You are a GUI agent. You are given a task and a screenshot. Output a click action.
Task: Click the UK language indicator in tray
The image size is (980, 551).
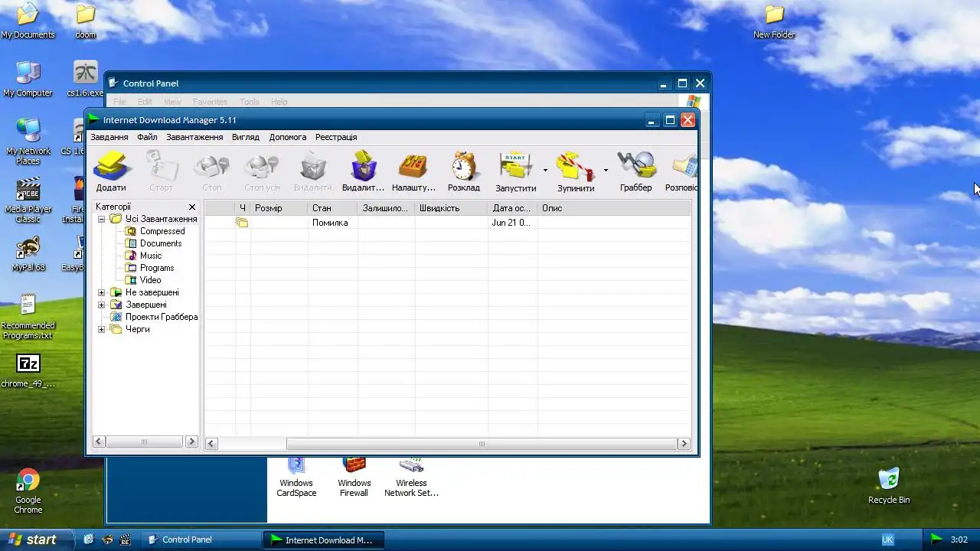[887, 540]
